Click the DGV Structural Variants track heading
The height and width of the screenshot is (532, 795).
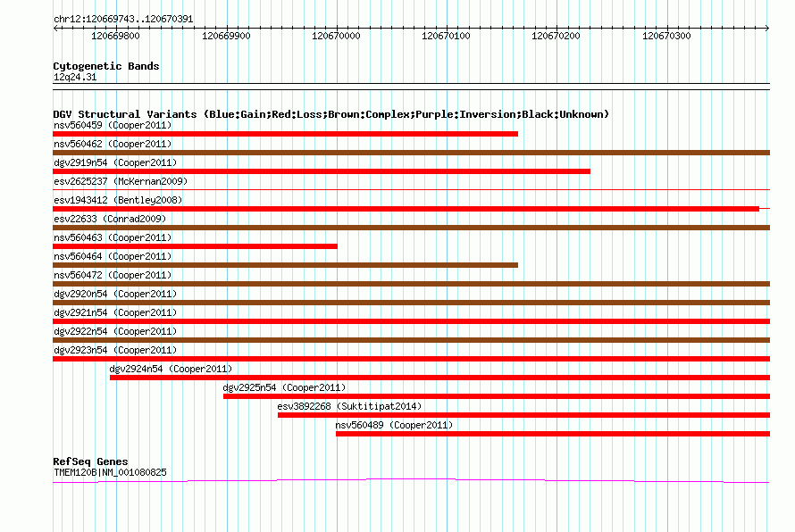(x=331, y=114)
